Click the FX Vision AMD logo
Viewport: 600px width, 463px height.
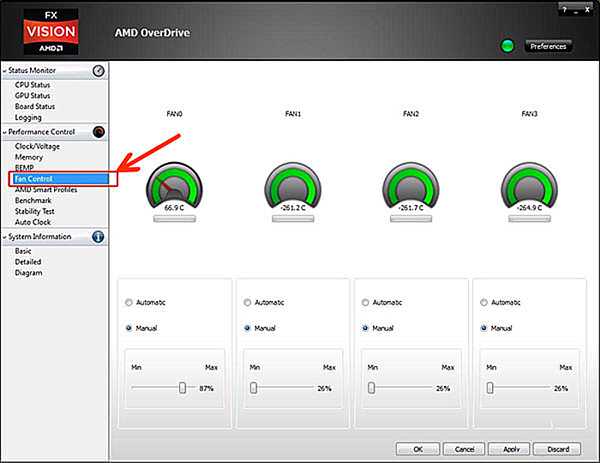click(x=51, y=31)
